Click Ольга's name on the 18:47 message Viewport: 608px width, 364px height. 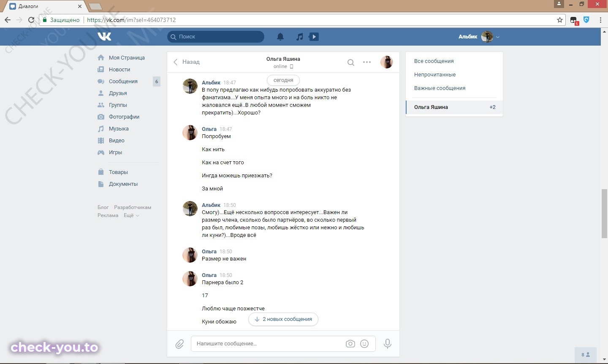click(209, 129)
